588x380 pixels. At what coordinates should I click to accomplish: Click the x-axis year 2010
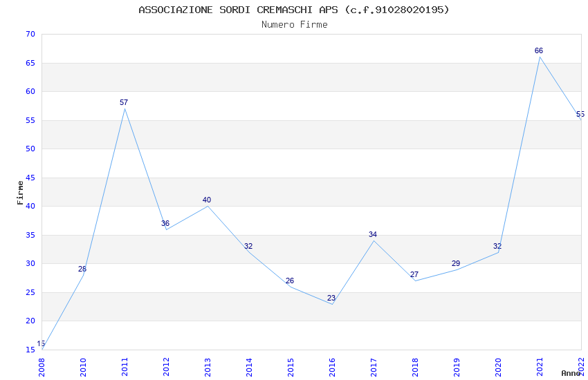[x=83, y=367]
